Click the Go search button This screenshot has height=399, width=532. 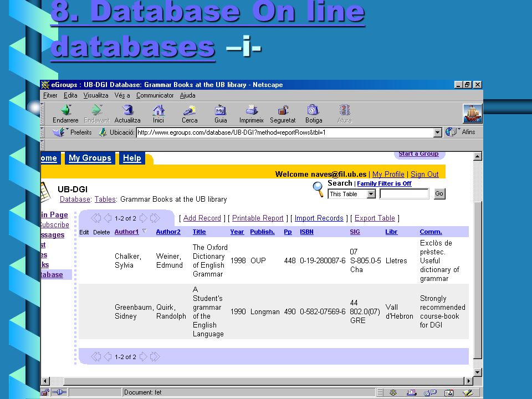439,194
